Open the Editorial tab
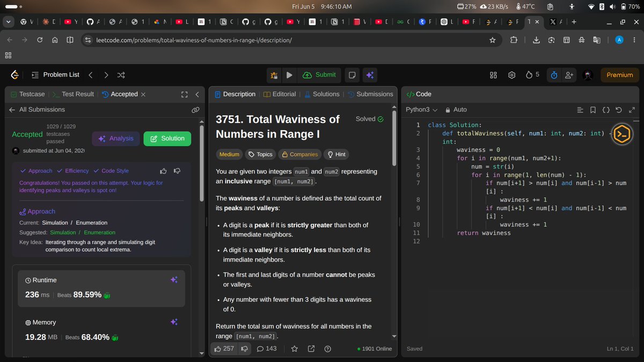Screen dimensions: 644x362 [280, 94]
